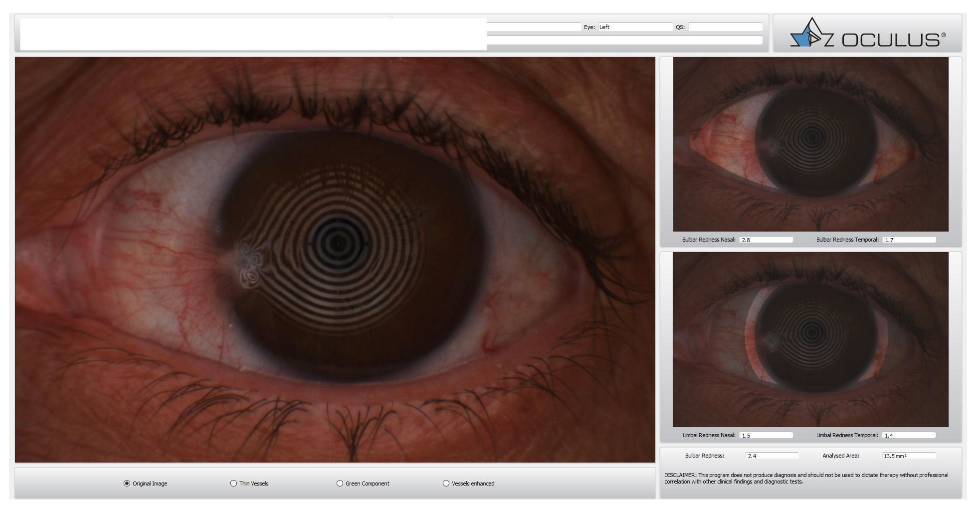Click the Limbal Redness Nasal value field
980x510 pixels.
coord(766,435)
